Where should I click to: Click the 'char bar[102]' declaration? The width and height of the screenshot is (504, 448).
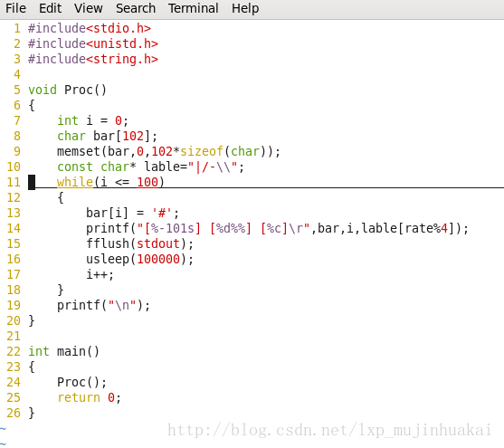coord(107,136)
